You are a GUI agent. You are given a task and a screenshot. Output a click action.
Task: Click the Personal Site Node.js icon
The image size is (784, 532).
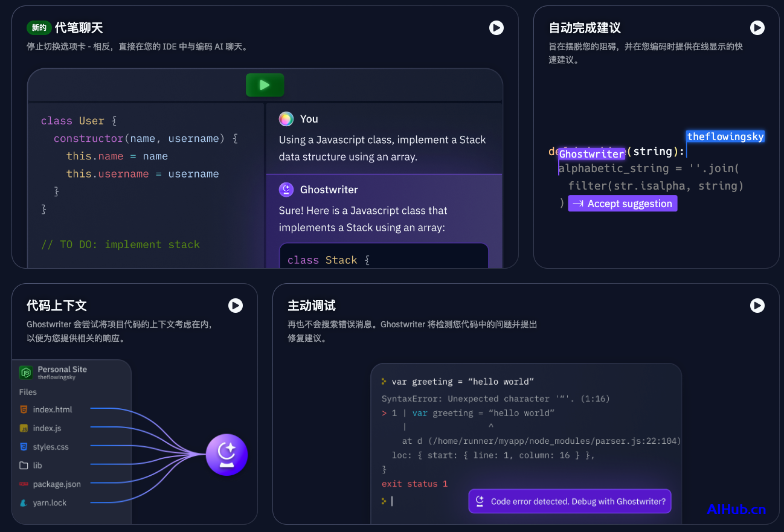[x=26, y=373]
